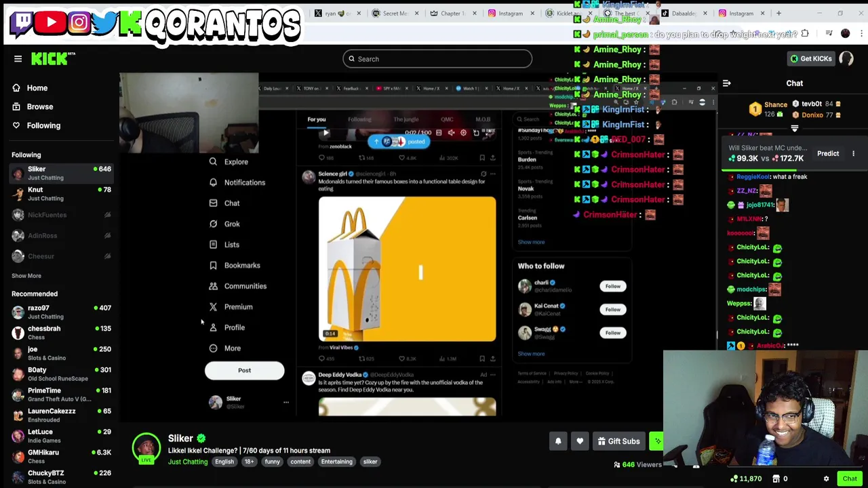Click Explore in the X sidebar
Viewport: 868px width, 488px height.
pyautogui.click(x=229, y=162)
